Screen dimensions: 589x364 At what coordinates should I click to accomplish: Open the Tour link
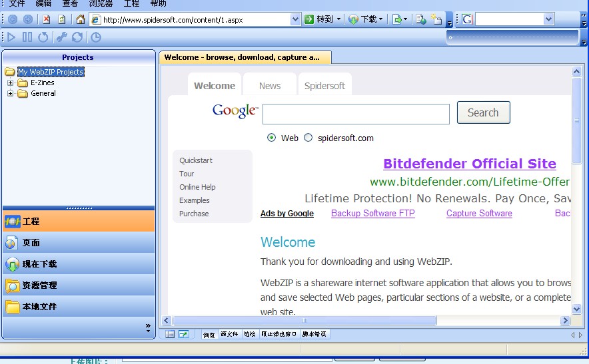click(x=187, y=174)
